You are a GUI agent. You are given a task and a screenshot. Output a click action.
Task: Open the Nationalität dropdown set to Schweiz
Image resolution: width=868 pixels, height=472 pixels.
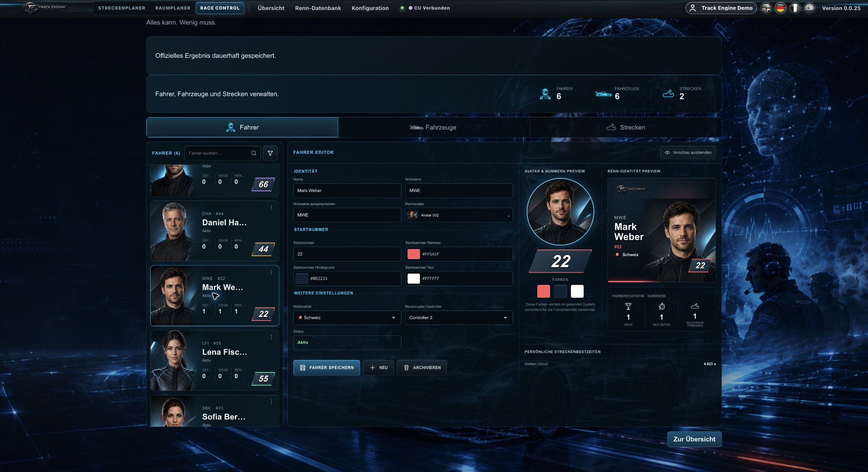tap(347, 318)
